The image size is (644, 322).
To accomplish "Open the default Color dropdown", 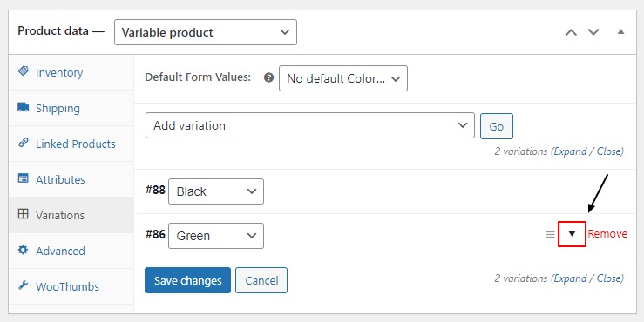I will (343, 78).
